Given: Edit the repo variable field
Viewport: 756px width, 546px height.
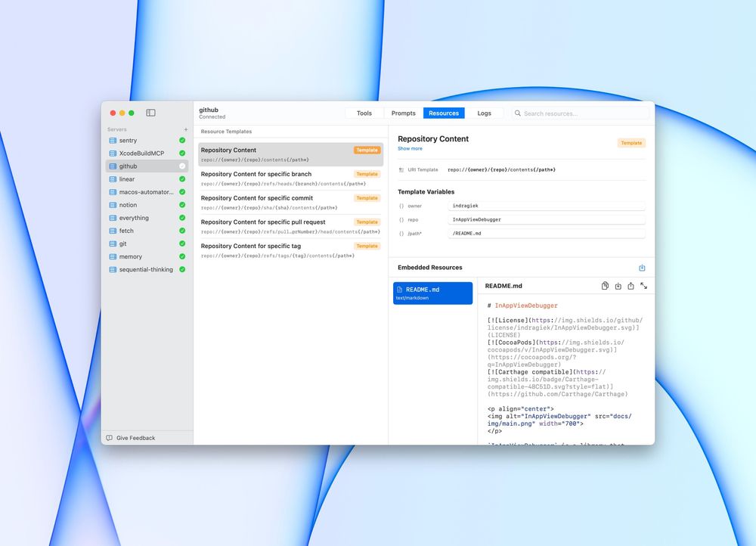Looking at the screenshot, I should pos(547,220).
